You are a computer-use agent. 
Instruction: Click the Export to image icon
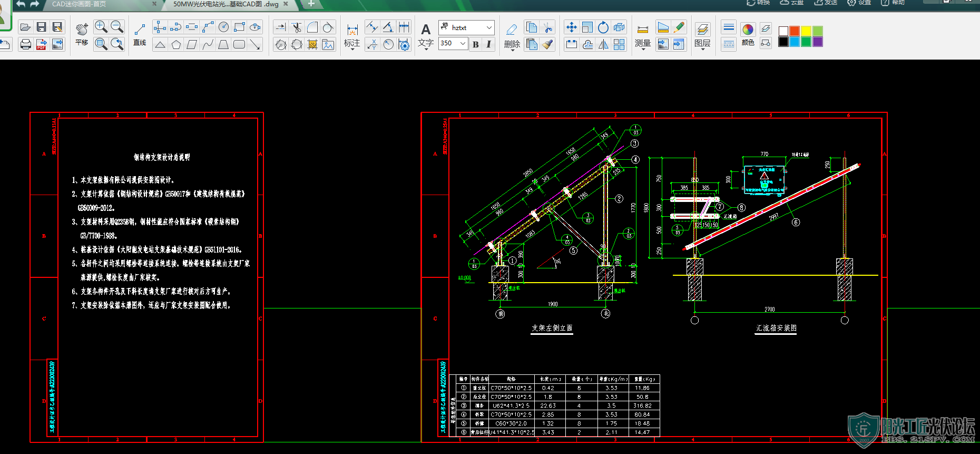click(57, 44)
